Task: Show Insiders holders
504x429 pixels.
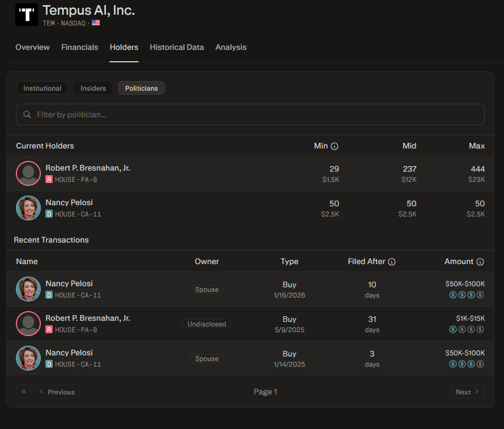Action: click(x=93, y=88)
